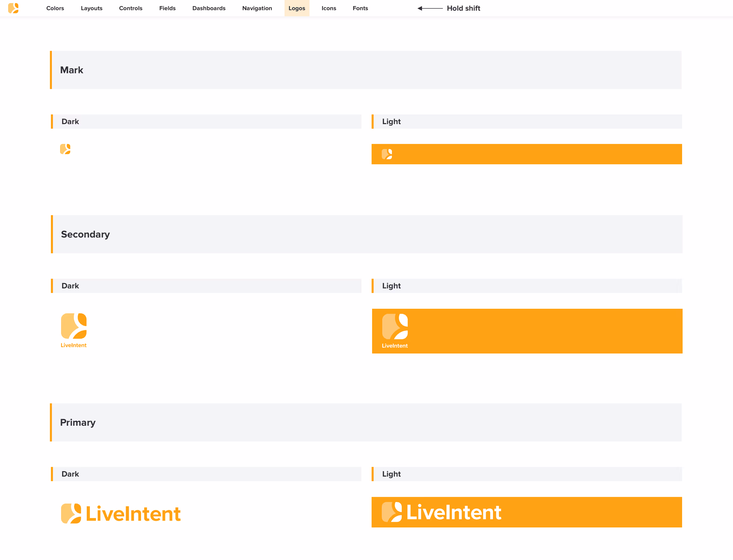Select the dark Secondary logo mark
Viewport: 733px width, 560px height.
click(x=74, y=326)
